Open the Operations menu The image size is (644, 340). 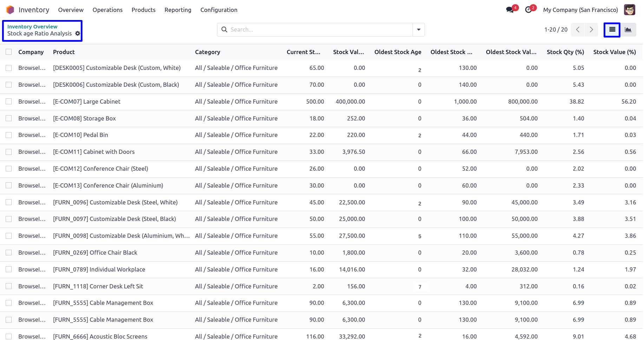[x=107, y=10]
